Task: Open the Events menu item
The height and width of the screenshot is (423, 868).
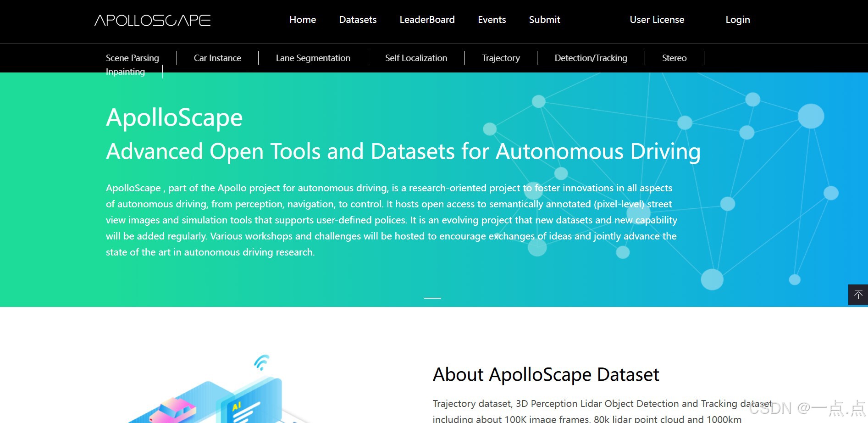Action: [x=492, y=20]
